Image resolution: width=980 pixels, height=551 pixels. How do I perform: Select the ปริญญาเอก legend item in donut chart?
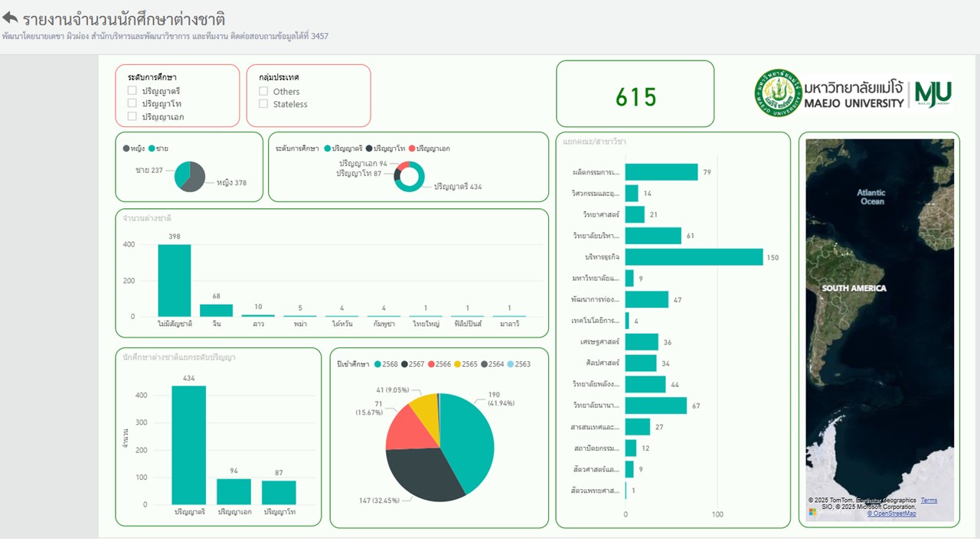point(412,148)
